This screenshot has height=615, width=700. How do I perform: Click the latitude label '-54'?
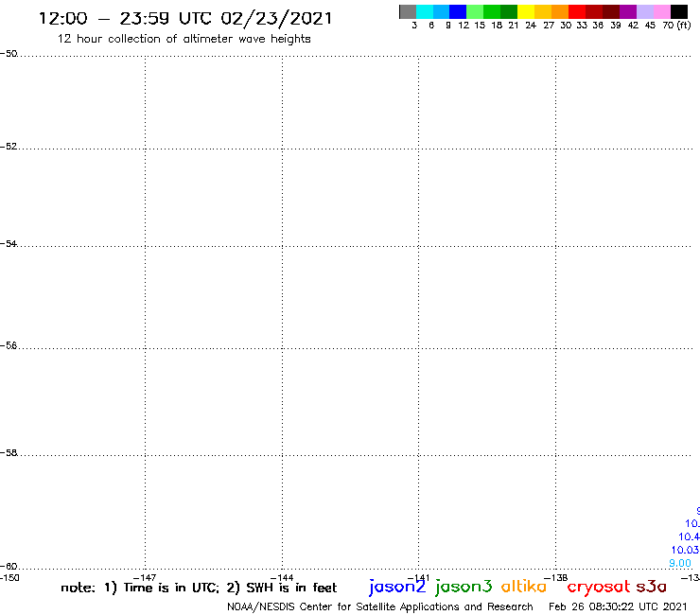point(9,244)
